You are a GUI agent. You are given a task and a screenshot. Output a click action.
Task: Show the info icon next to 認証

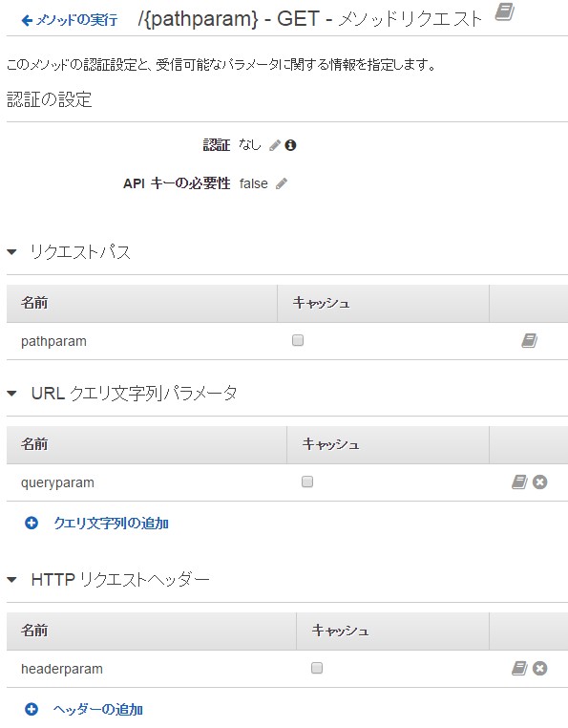(x=290, y=145)
